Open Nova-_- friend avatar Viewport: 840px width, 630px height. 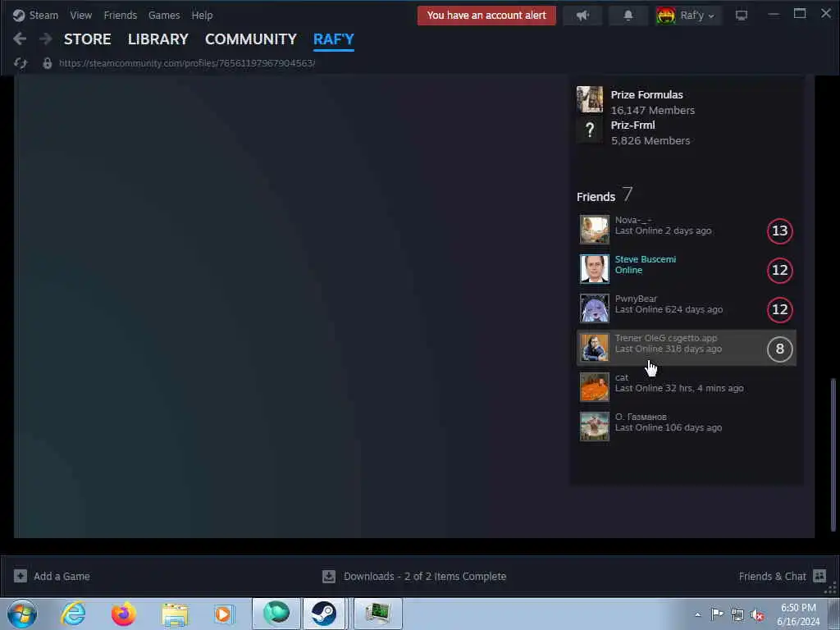[x=594, y=230]
